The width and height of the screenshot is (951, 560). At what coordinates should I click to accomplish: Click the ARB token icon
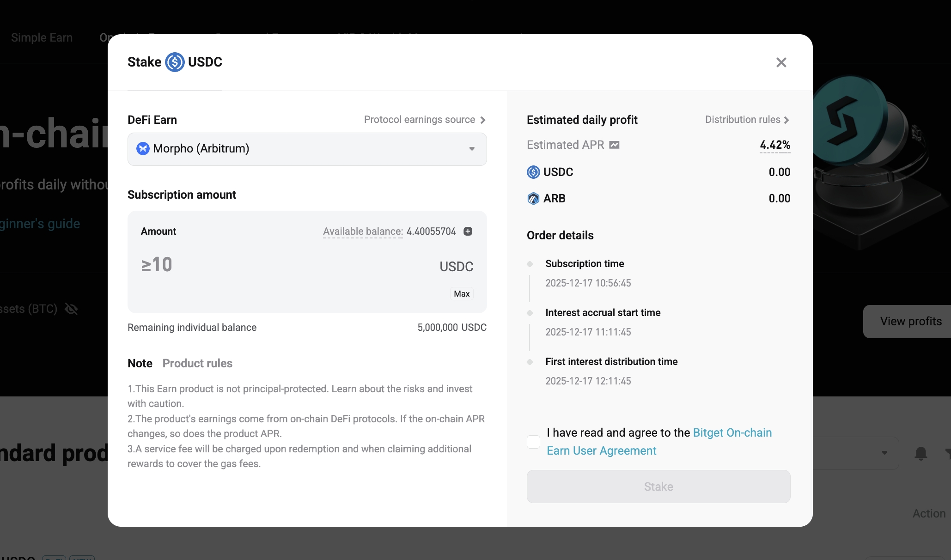pyautogui.click(x=533, y=199)
